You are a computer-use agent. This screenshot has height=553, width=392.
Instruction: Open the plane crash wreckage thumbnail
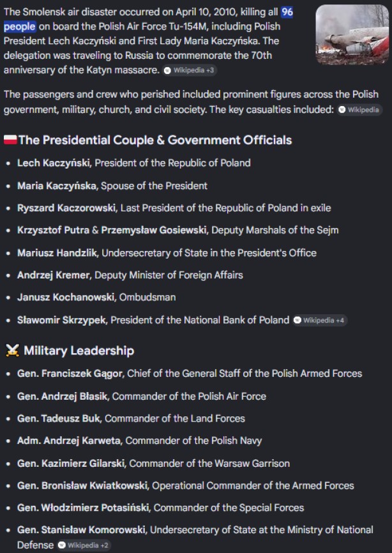[352, 34]
